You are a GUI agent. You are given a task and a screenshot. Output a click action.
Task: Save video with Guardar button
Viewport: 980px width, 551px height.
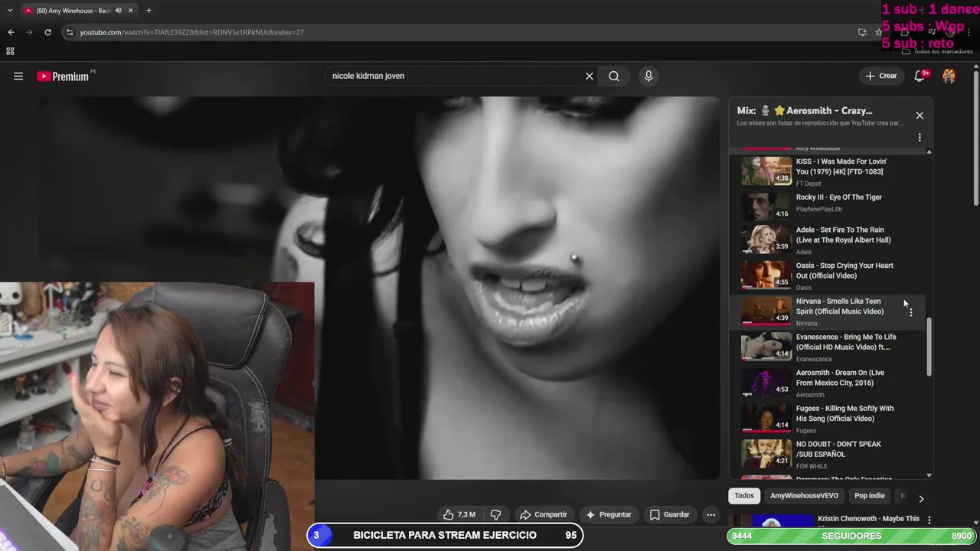[670, 514]
